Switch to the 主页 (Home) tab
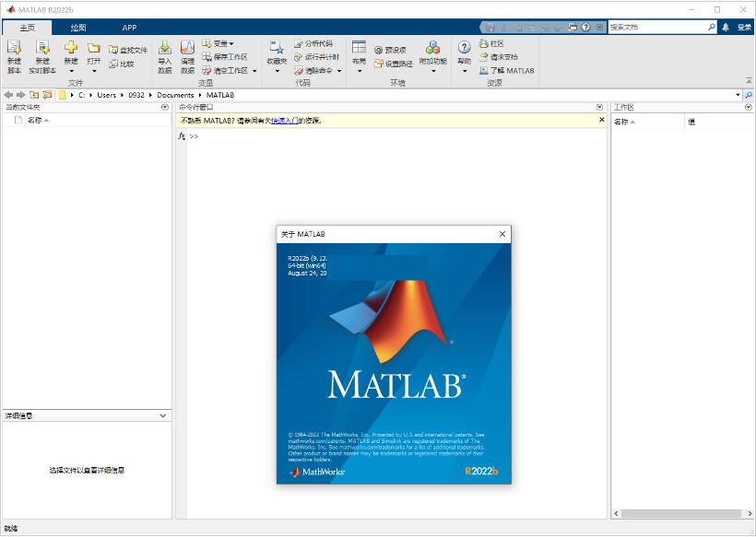This screenshot has height=537, width=756. point(28,28)
